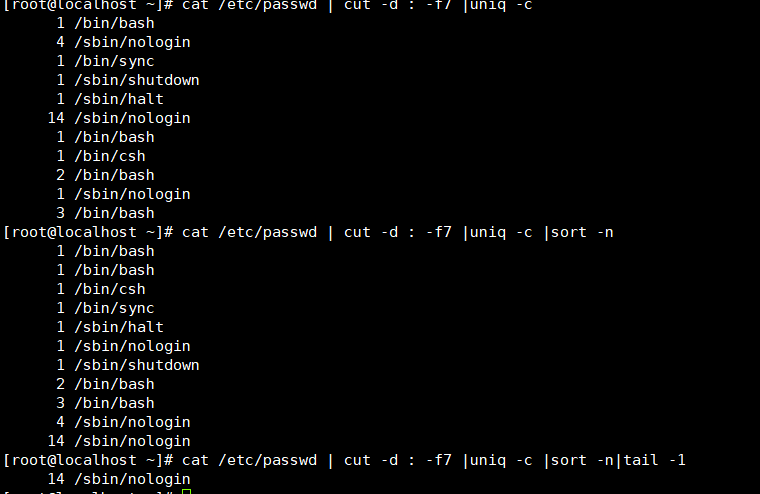Click the '/sbin/halt' line in sorted output
760x494 pixels.
(x=110, y=327)
